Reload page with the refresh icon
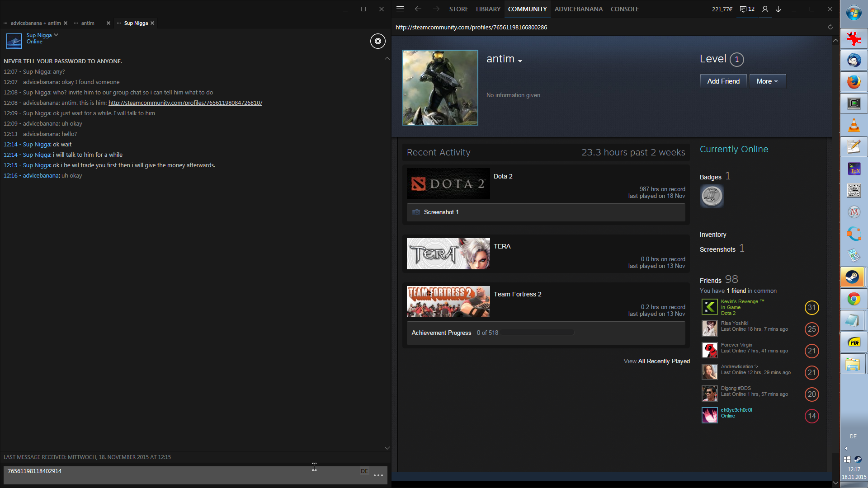The width and height of the screenshot is (868, 488). coord(830,27)
